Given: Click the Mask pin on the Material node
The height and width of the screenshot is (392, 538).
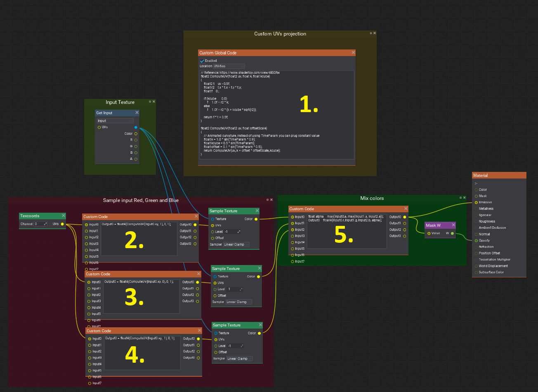Looking at the screenshot, I should [x=476, y=196].
